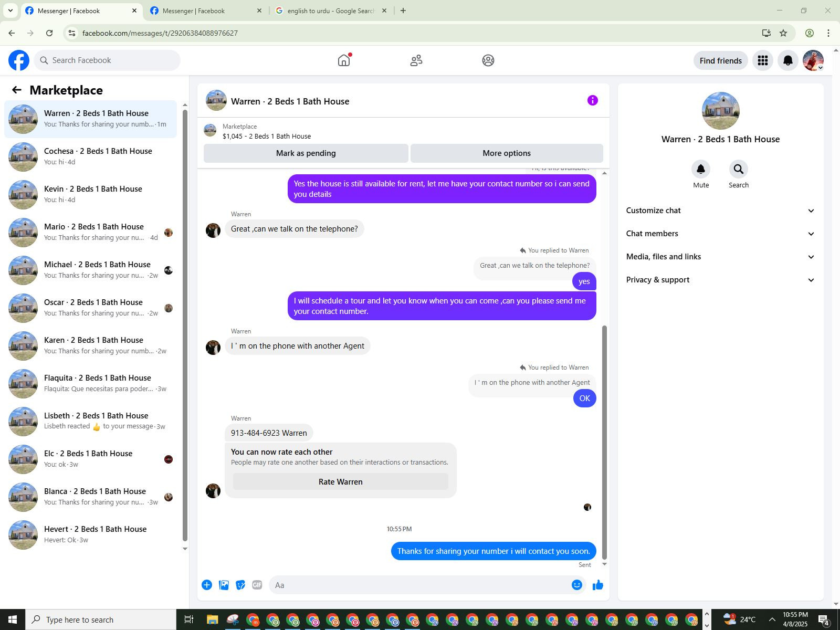Send a thumbs-up like

point(598,585)
